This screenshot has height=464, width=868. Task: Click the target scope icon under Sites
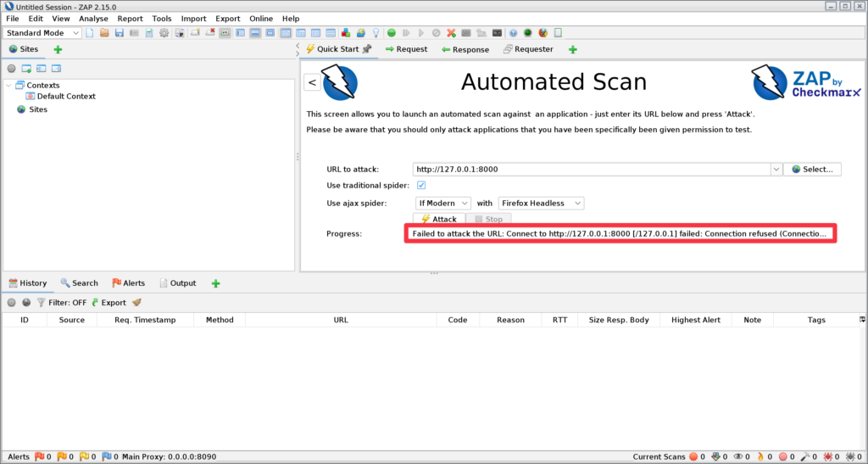pyautogui.click(x=11, y=69)
